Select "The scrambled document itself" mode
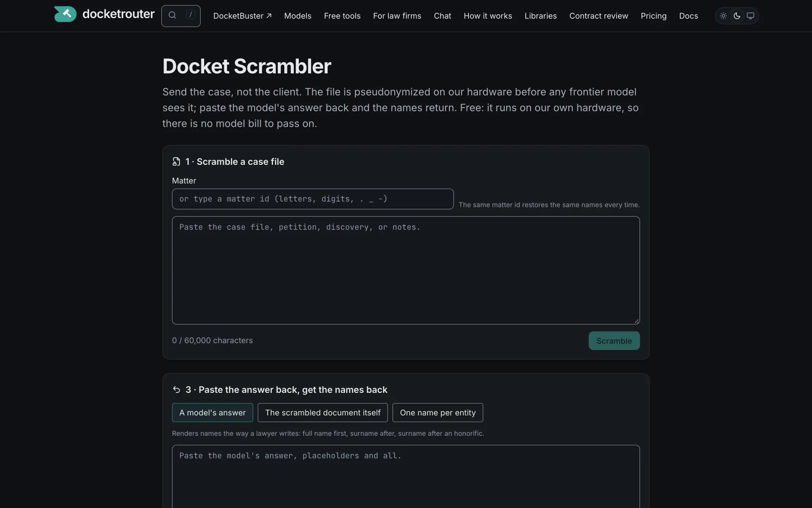The width and height of the screenshot is (812, 508). pos(323,413)
